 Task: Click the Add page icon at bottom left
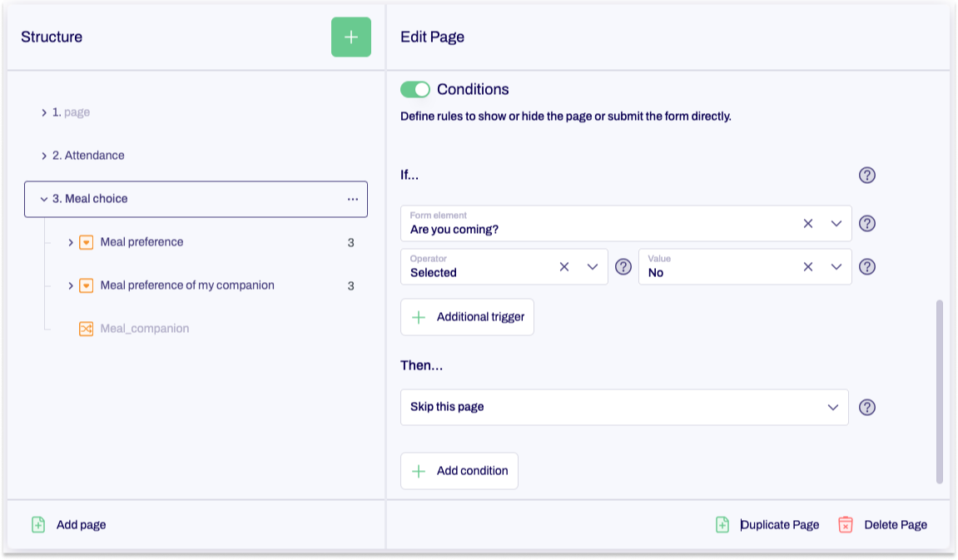37,524
